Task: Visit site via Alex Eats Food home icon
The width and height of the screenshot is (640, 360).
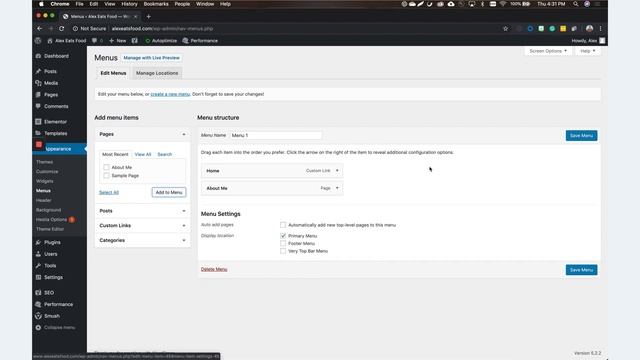Action: [x=67, y=40]
